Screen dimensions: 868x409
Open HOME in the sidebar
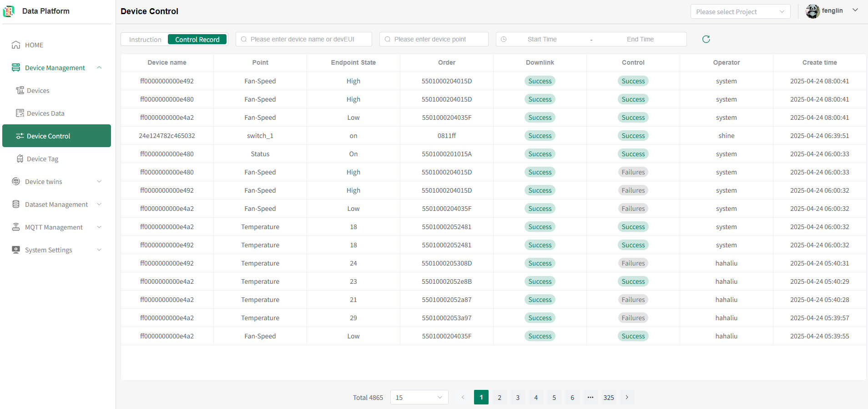point(56,45)
